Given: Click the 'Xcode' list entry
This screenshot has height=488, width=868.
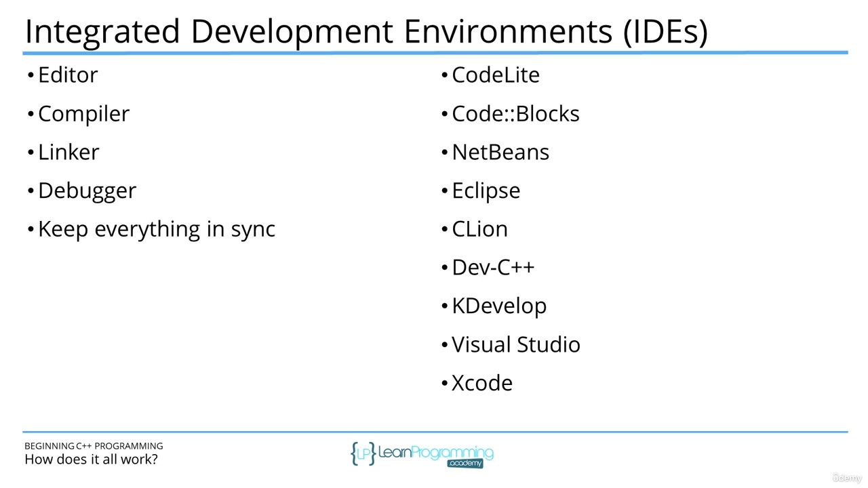Looking at the screenshot, I should [482, 383].
